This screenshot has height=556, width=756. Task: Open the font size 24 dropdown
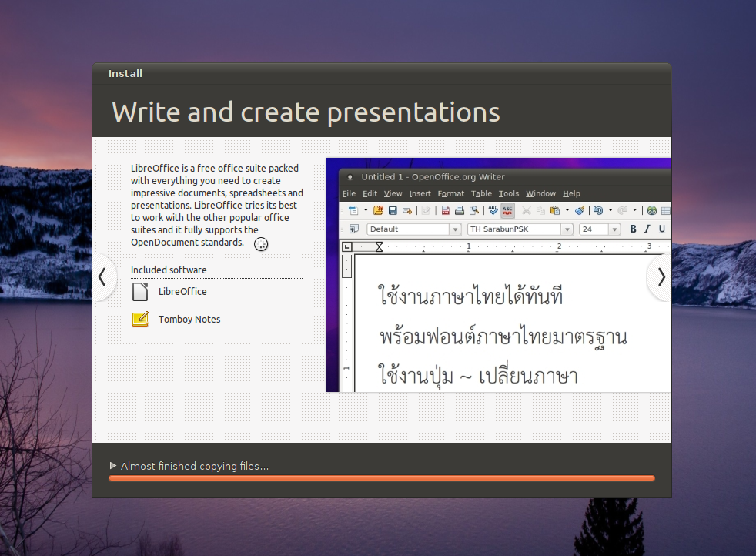(614, 229)
